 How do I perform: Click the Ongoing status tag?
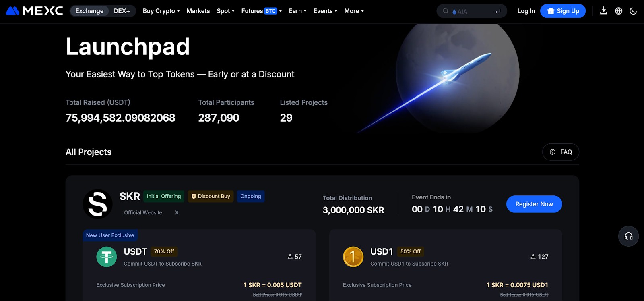coord(251,196)
